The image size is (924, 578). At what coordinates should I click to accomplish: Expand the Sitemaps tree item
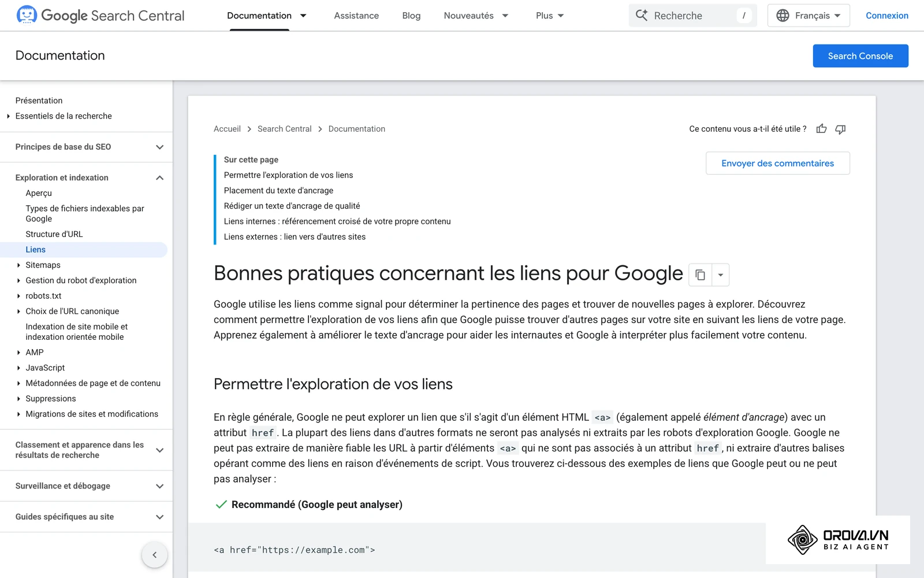[19, 265]
